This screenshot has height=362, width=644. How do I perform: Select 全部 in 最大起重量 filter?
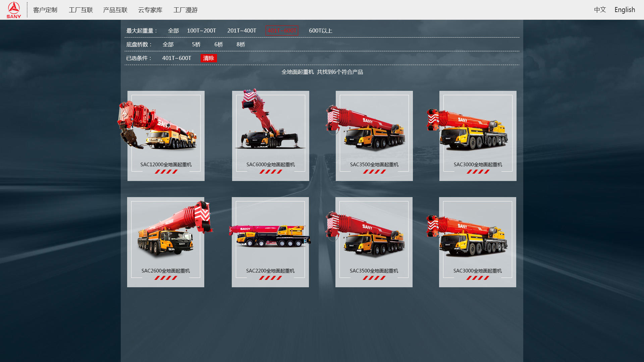pos(173,31)
